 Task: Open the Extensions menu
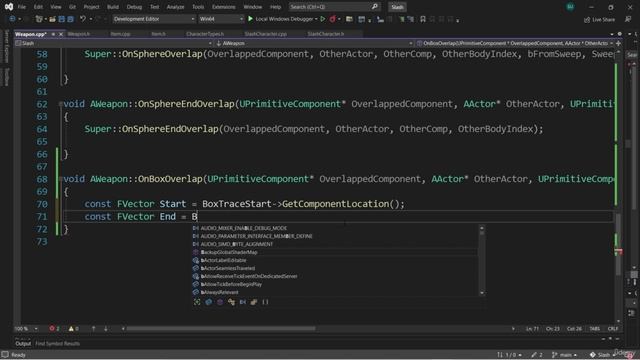coord(224,7)
